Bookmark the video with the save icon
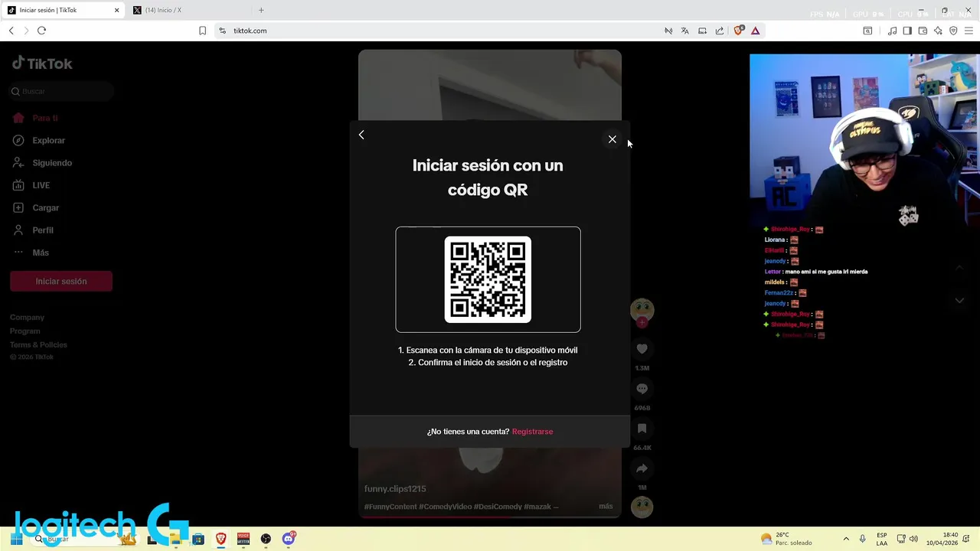980x551 pixels. (642, 429)
